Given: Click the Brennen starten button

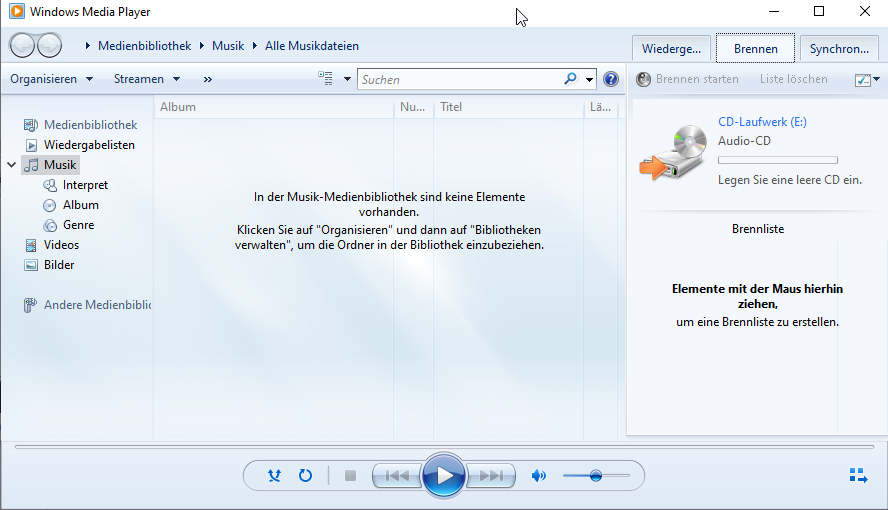Looking at the screenshot, I should tap(688, 79).
